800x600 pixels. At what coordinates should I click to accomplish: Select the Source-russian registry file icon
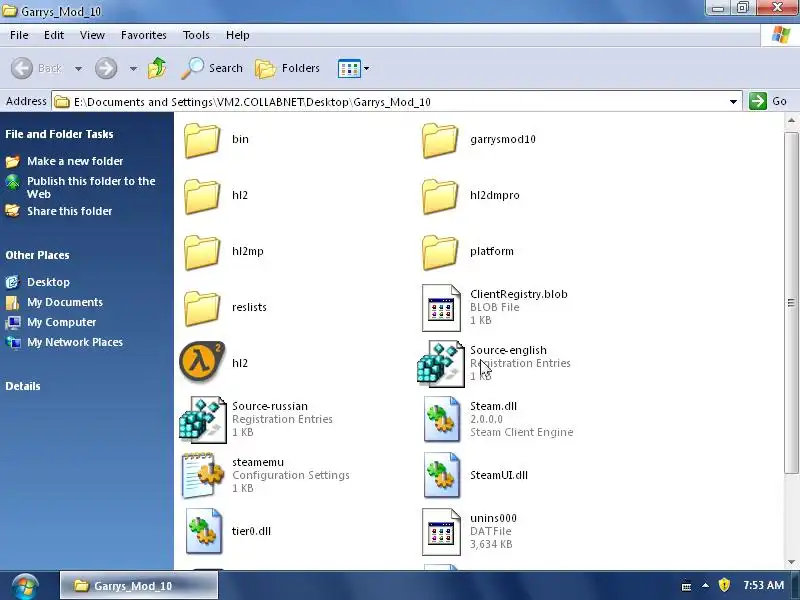point(203,419)
